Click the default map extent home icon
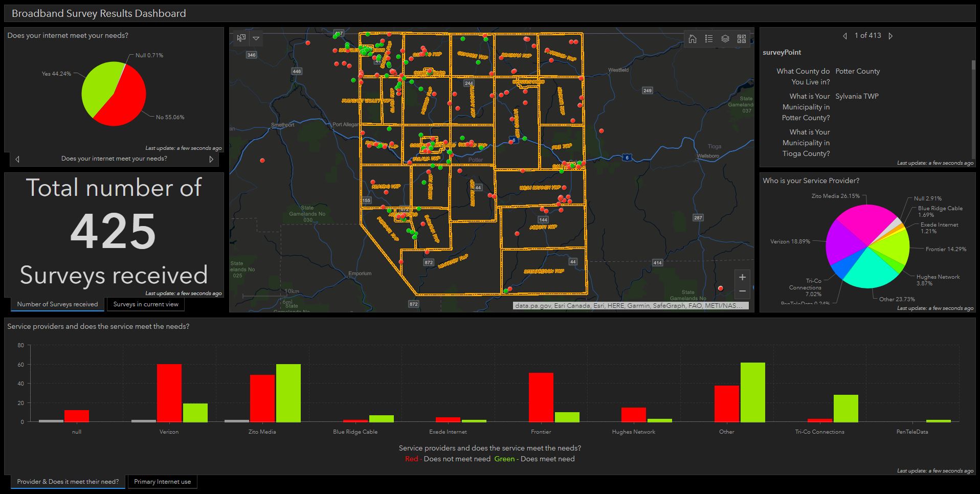This screenshot has height=494, width=980. click(x=693, y=38)
